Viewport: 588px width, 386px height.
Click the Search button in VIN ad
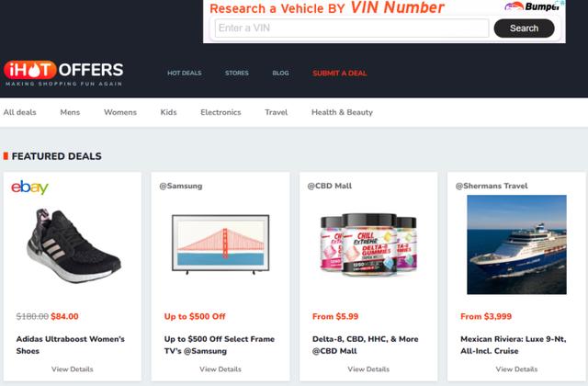coord(524,28)
